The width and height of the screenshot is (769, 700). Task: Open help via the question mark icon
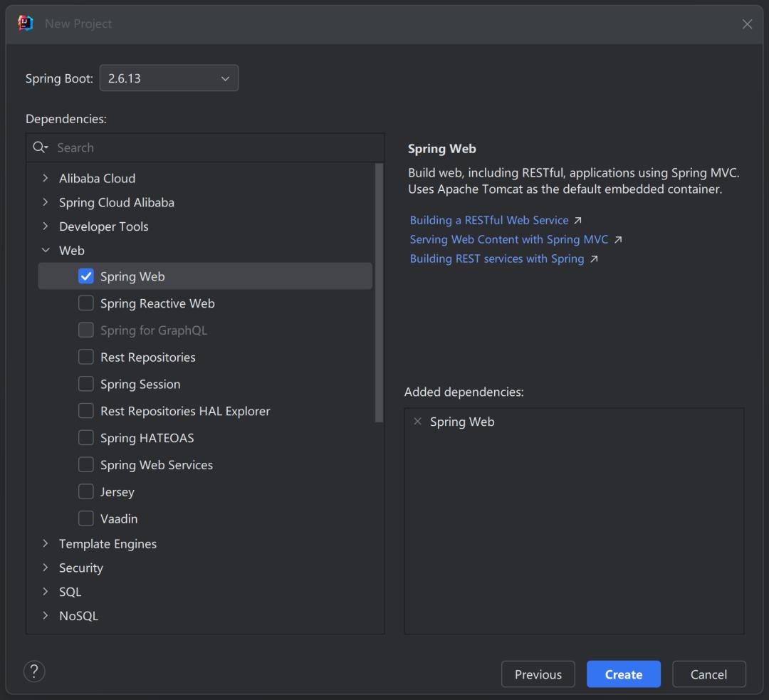(34, 671)
